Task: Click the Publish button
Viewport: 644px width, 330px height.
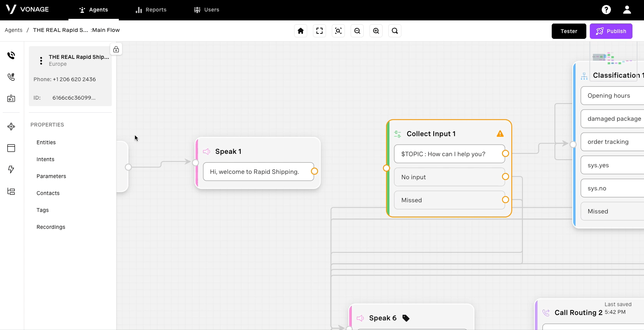Action: click(x=611, y=31)
